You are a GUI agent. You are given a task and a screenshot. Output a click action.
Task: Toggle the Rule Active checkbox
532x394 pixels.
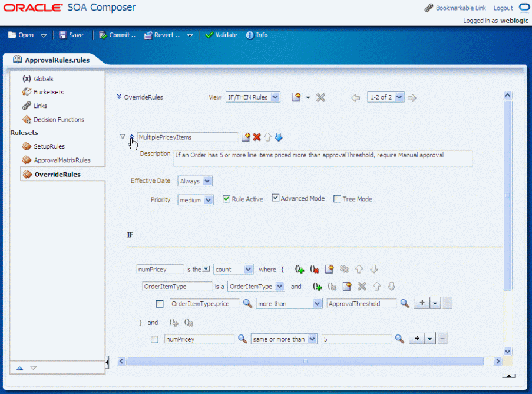226,199
